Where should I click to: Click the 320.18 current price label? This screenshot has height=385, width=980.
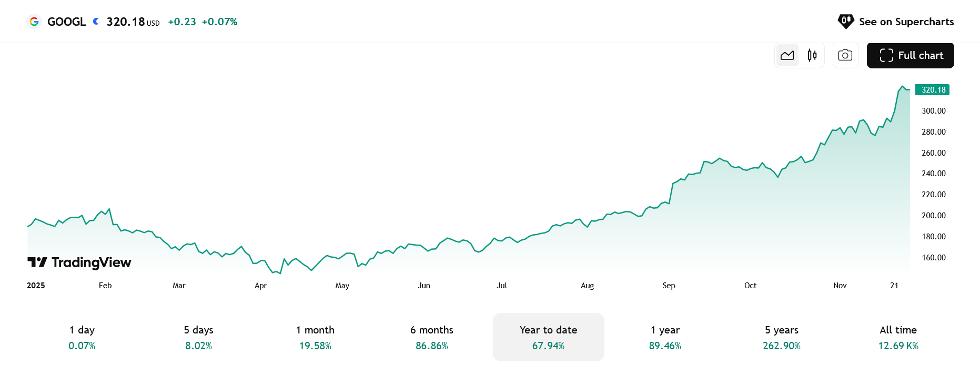tap(933, 90)
